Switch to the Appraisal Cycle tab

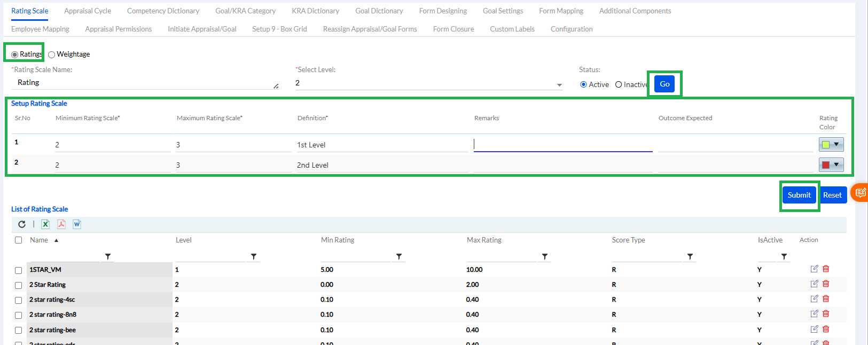click(88, 11)
